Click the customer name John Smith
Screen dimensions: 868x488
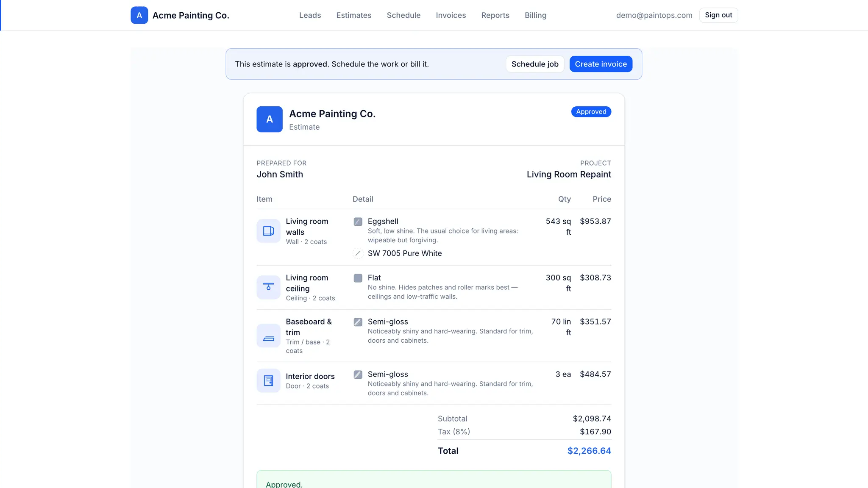(x=280, y=175)
